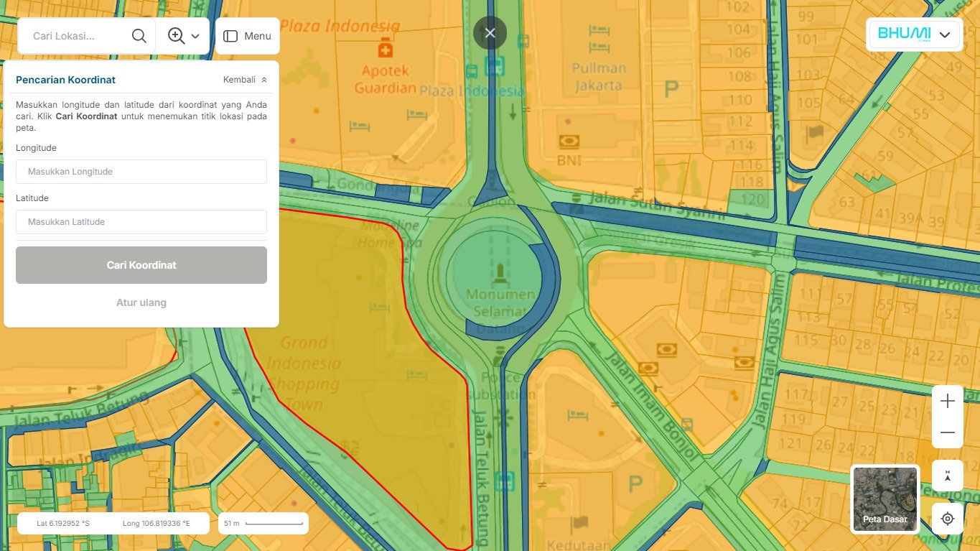Click the Apotek Guardian pharmacy marker
This screenshot has height=551, width=980.
click(386, 50)
